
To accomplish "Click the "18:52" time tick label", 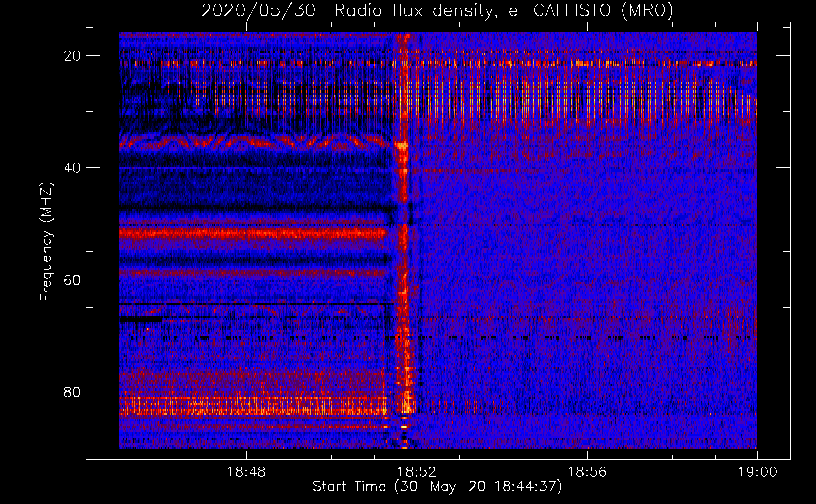I will (417, 472).
